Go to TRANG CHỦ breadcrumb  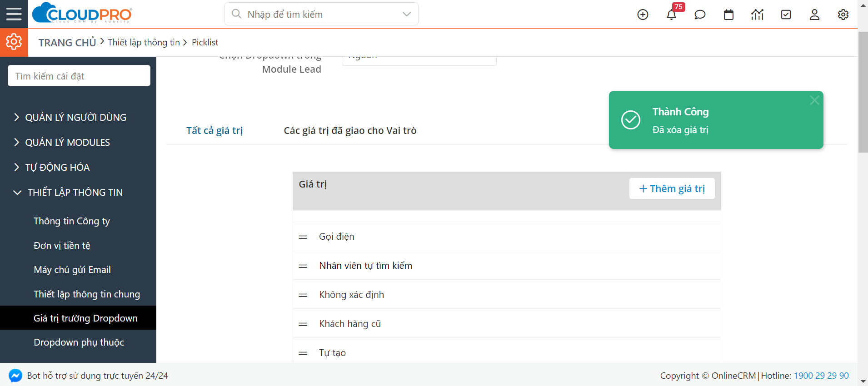(x=67, y=43)
